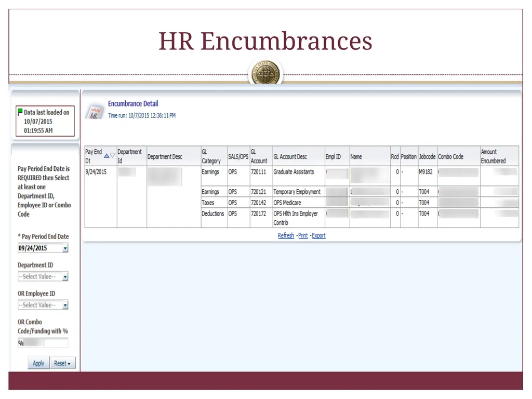This screenshot has height=399, width=532.
Task: Export the encumbrance table
Action: [x=318, y=235]
